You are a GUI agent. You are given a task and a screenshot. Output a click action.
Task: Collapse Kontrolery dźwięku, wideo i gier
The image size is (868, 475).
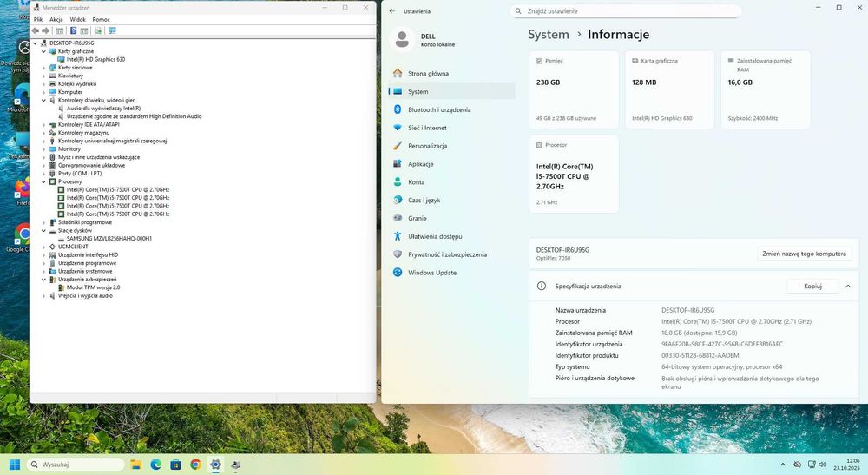[x=43, y=100]
